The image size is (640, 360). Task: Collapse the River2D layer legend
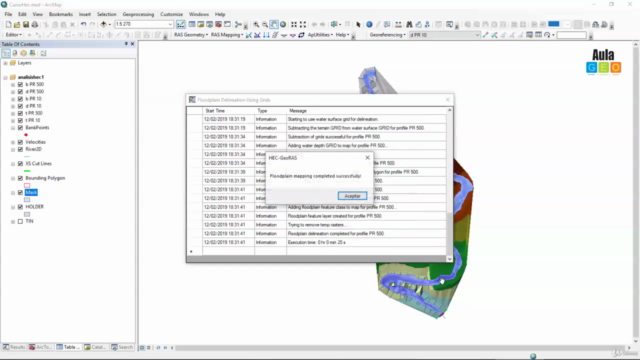[x=13, y=149]
